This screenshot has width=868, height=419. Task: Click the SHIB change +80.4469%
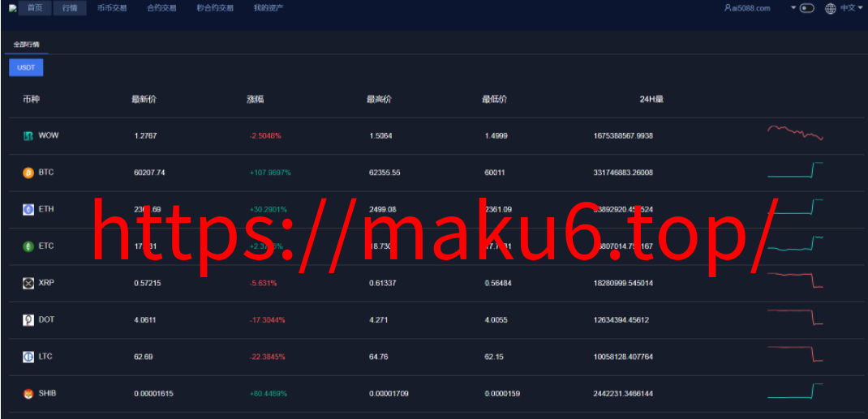coord(269,394)
